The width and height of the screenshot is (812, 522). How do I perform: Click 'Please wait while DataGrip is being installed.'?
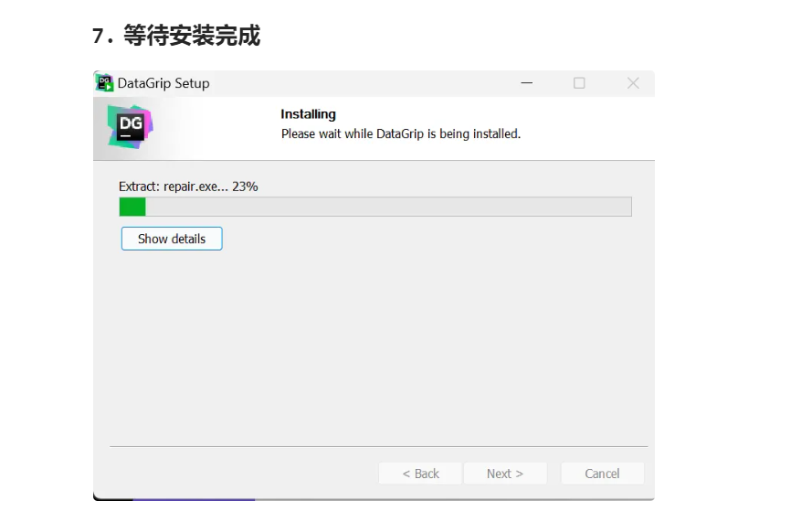[401, 133]
